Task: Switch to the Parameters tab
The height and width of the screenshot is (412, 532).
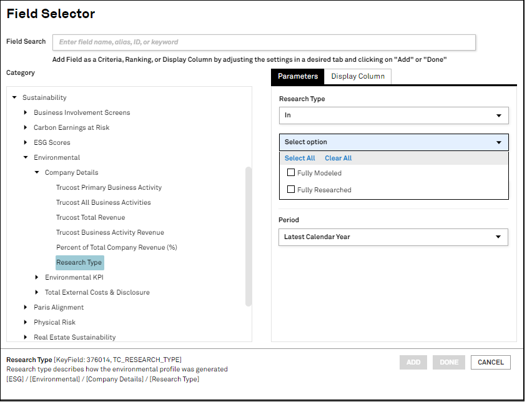Action: pos(298,76)
